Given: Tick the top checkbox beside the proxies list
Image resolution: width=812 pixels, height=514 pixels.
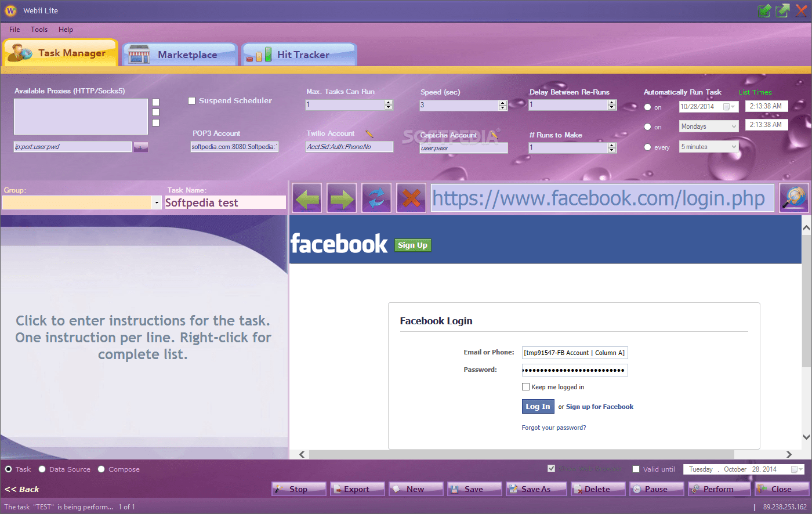Looking at the screenshot, I should [x=155, y=102].
